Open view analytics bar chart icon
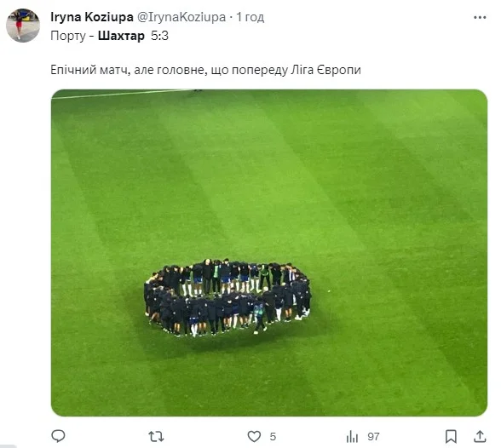The height and width of the screenshot is (448, 501). 352,437
